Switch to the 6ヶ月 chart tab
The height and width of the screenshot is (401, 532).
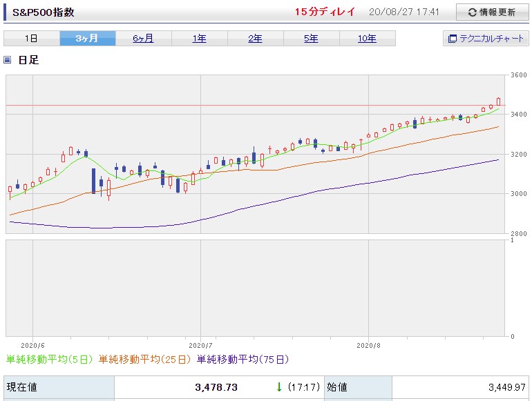pos(144,38)
